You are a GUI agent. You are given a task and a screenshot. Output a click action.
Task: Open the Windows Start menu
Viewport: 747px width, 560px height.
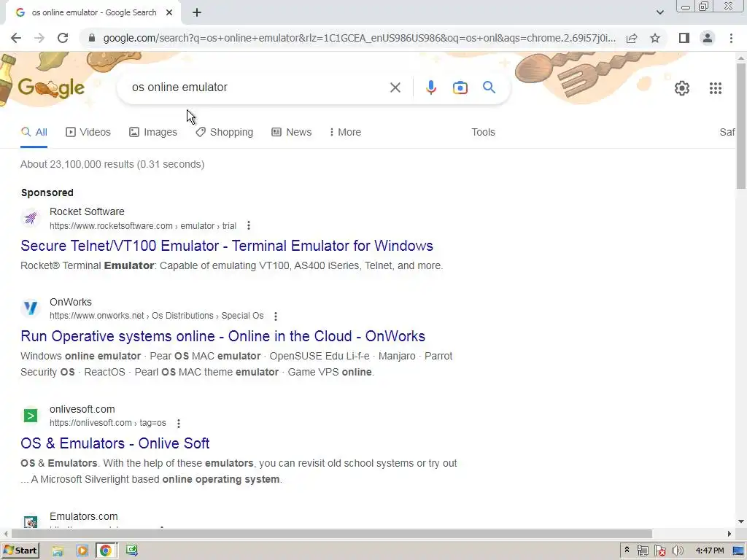[20, 551]
